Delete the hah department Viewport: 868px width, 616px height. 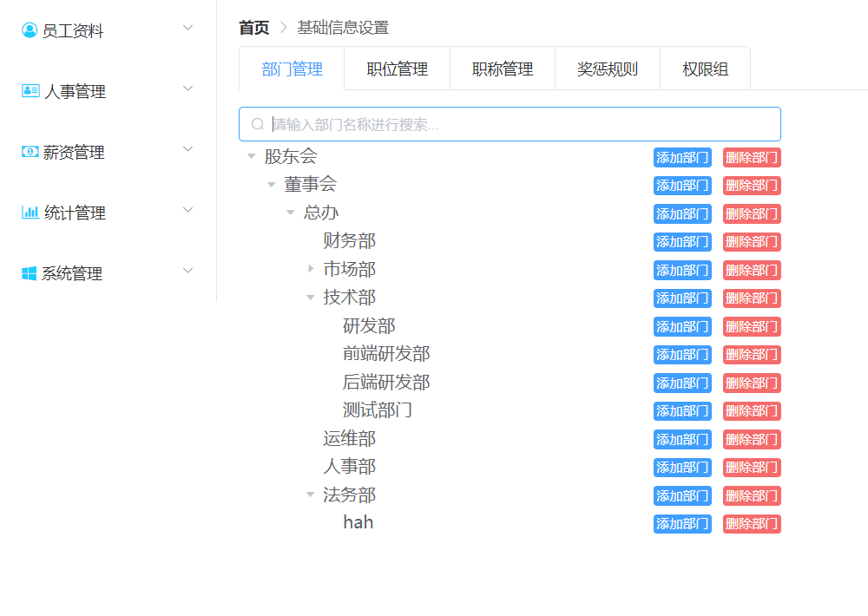coord(752,523)
